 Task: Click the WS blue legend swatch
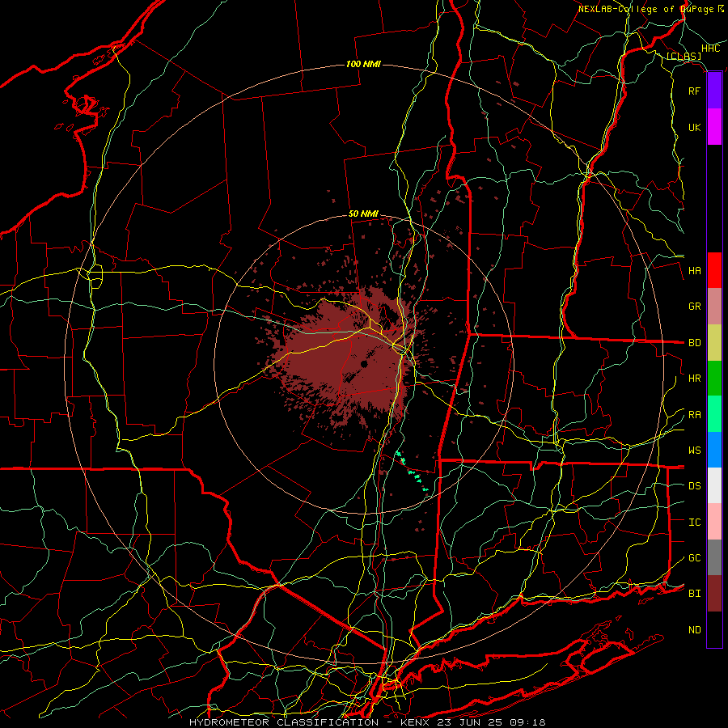tap(714, 450)
